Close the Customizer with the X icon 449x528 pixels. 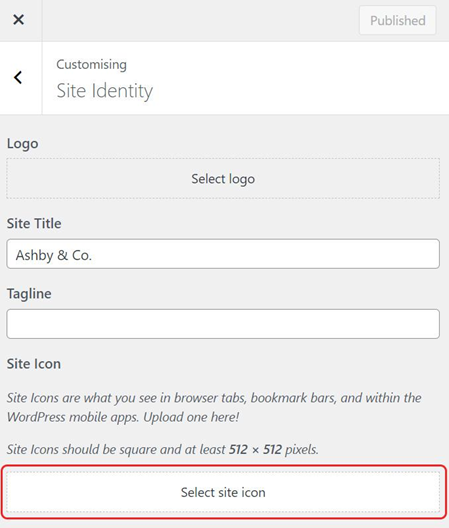19,20
